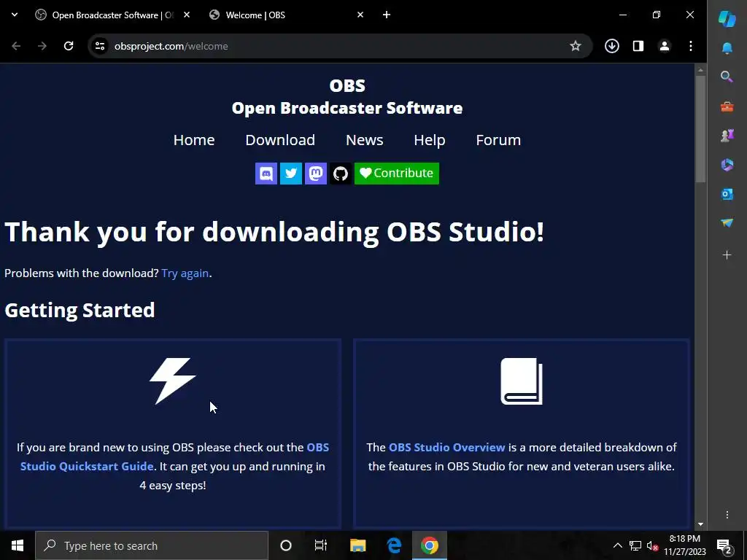Go to the Home nav item
747x560 pixels.
pos(194,140)
